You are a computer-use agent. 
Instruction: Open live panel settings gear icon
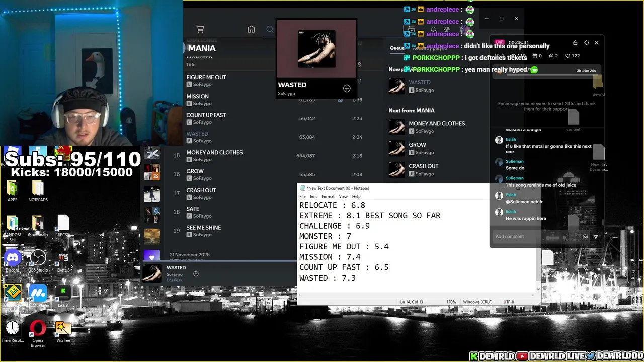[x=586, y=43]
